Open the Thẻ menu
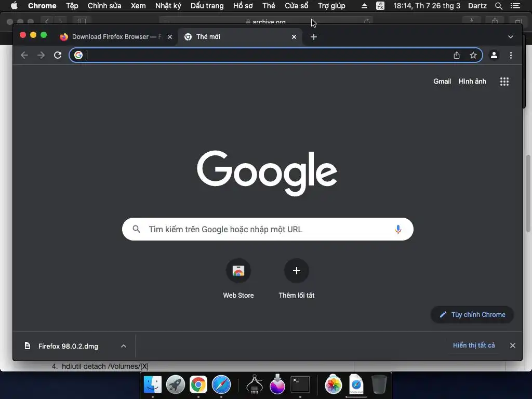The height and width of the screenshot is (399, 532). point(269,6)
